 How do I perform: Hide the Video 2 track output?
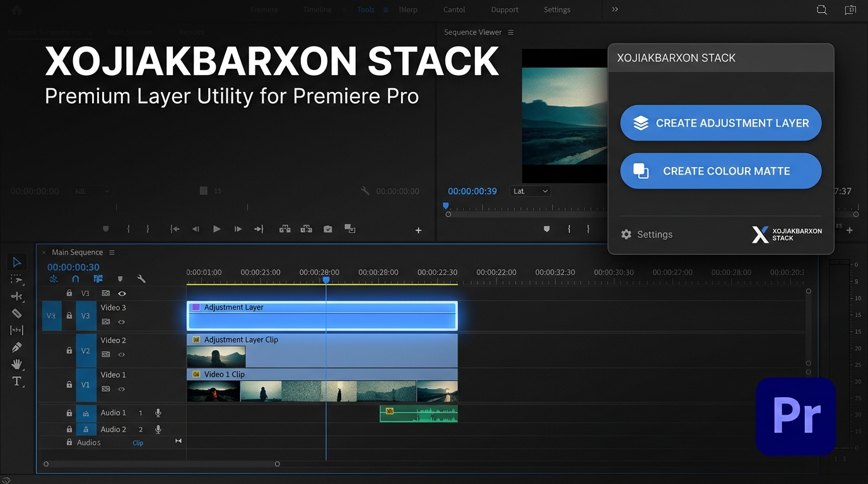point(122,355)
